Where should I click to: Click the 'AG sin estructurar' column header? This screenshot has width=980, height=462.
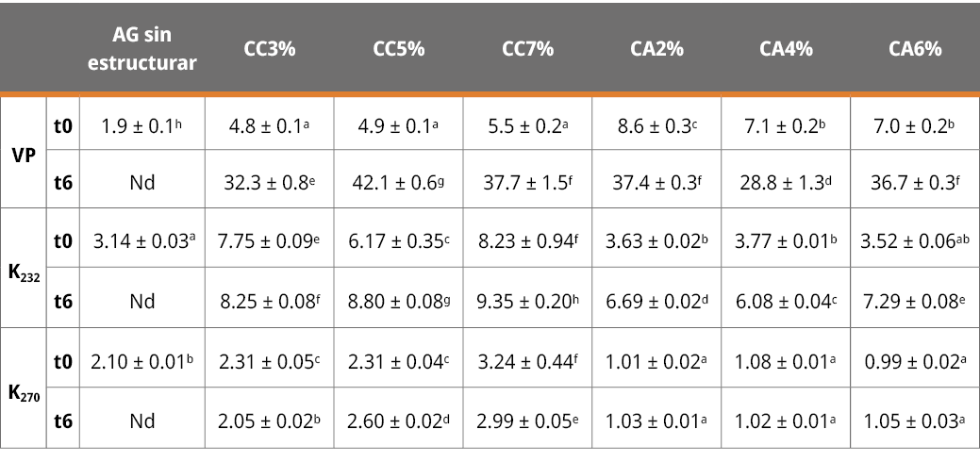tap(141, 50)
